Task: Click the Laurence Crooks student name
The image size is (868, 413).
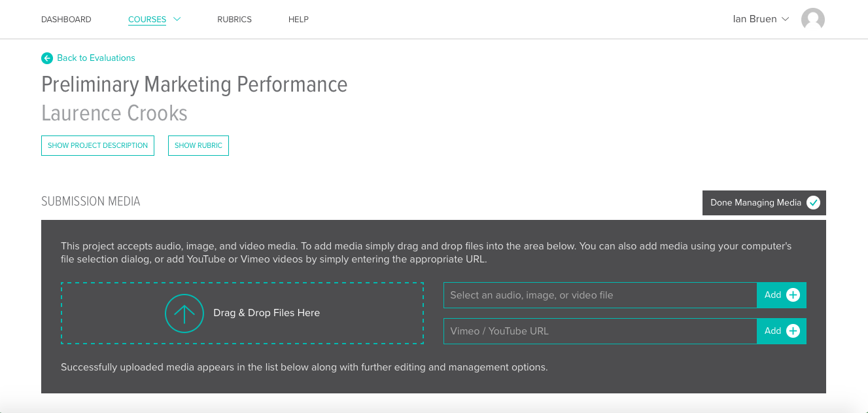Action: tap(114, 113)
